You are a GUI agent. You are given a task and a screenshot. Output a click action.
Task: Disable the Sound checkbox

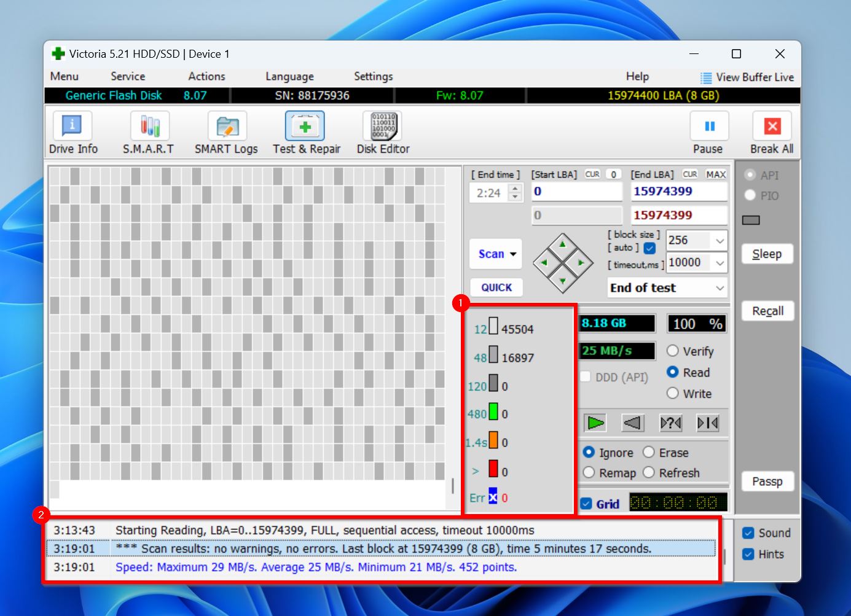[748, 533]
